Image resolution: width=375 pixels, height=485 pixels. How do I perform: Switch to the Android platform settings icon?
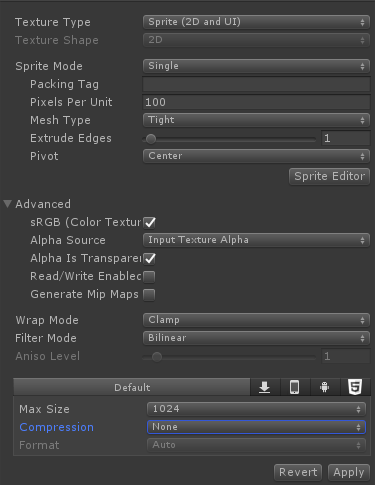click(x=325, y=387)
